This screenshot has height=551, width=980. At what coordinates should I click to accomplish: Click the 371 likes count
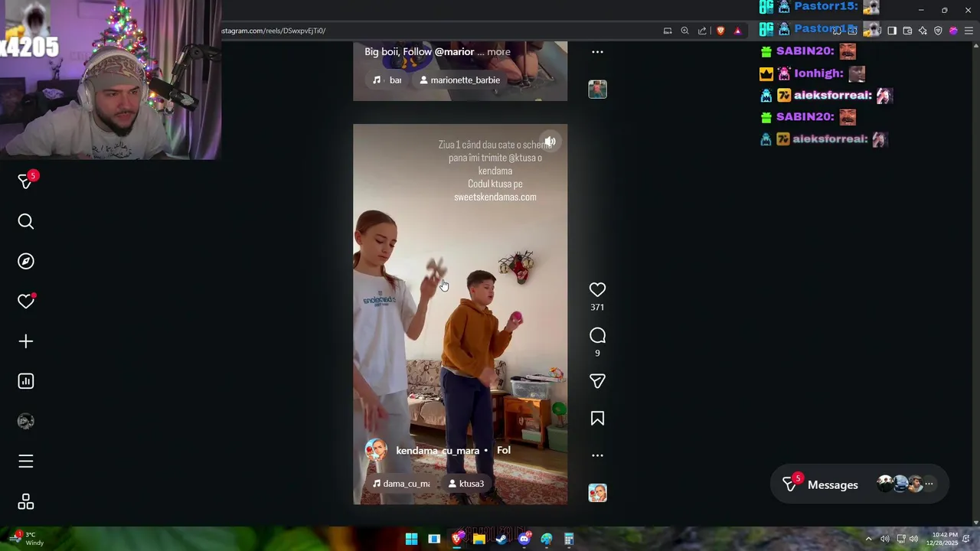click(597, 307)
